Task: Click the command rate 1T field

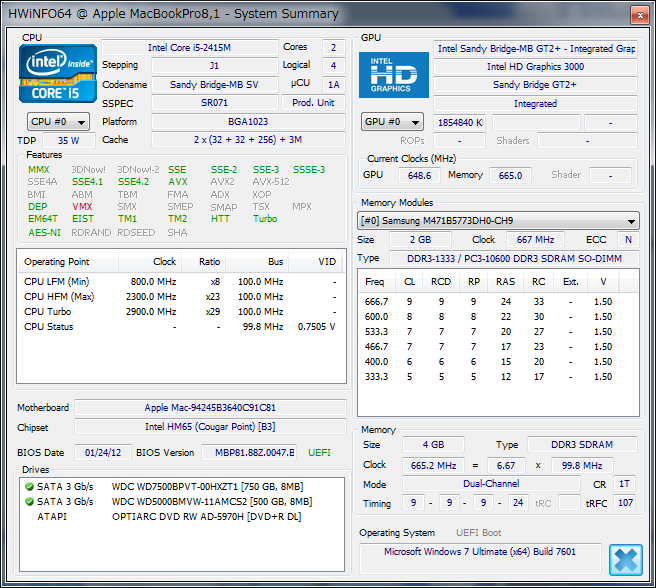Action: pyautogui.click(x=624, y=484)
